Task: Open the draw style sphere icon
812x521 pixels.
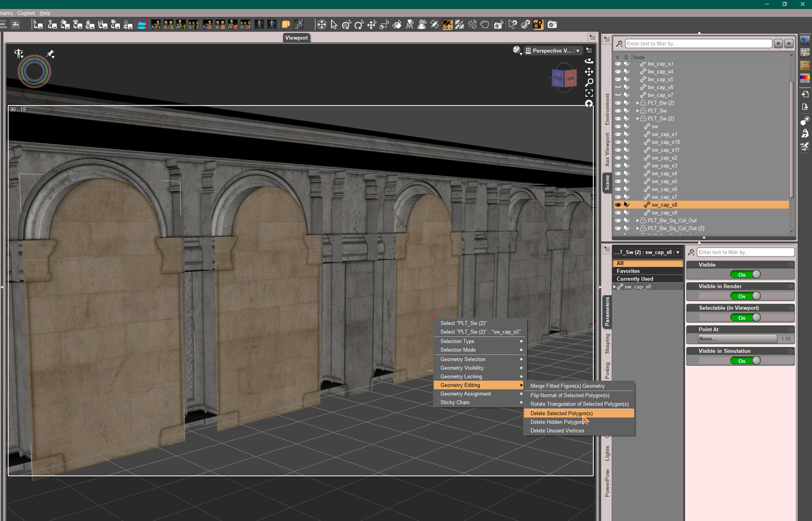Action: (517, 50)
